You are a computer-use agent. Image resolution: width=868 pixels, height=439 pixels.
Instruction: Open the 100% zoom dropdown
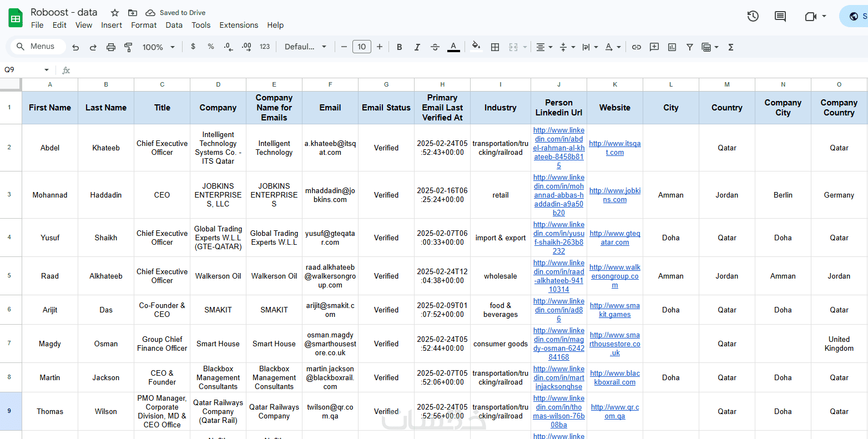coord(159,47)
